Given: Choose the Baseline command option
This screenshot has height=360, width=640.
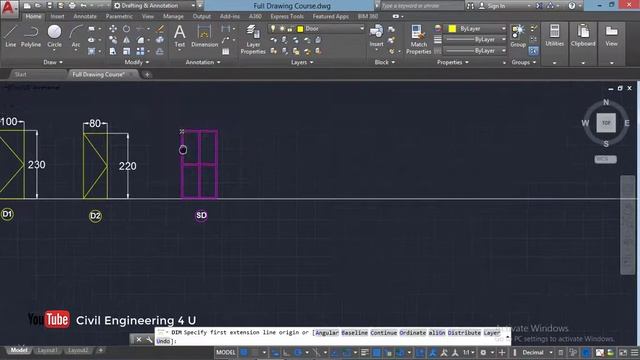Looking at the screenshot, I should tap(354, 333).
